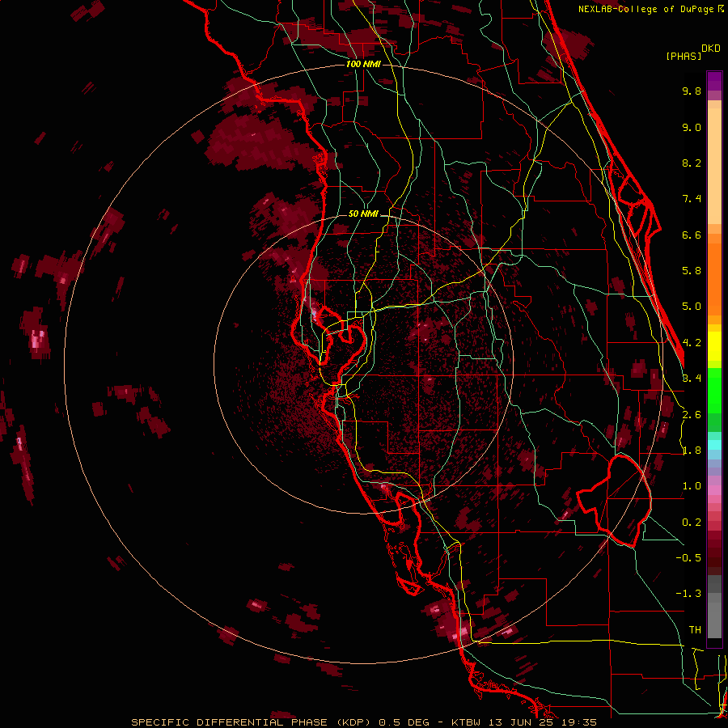The image size is (728, 728).
Task: Click the 9.0 value on the color scale
Action: click(692, 127)
